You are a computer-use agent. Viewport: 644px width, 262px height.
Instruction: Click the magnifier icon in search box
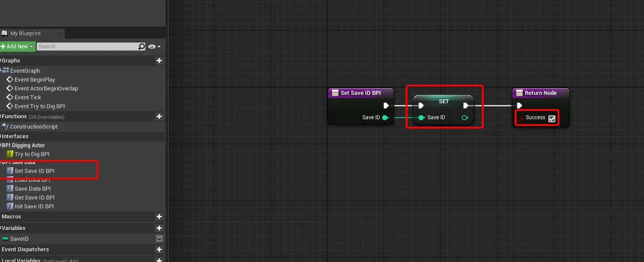pos(141,47)
